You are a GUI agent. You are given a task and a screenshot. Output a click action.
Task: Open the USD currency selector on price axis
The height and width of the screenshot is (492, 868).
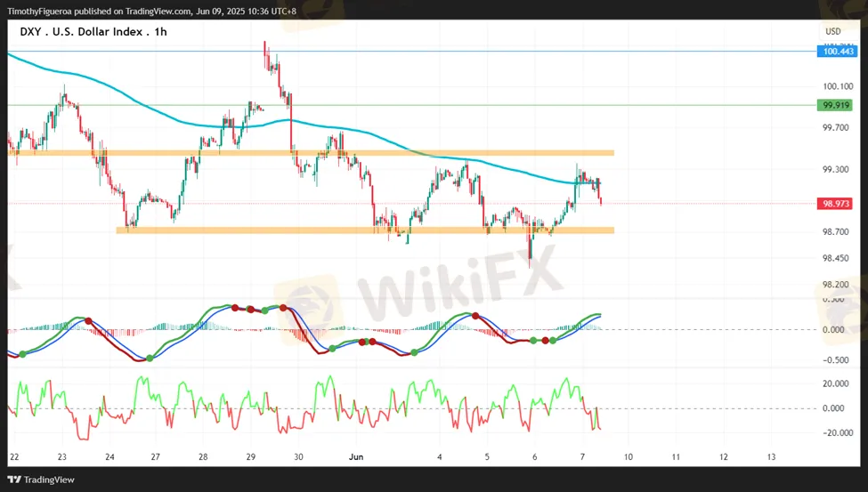click(833, 32)
